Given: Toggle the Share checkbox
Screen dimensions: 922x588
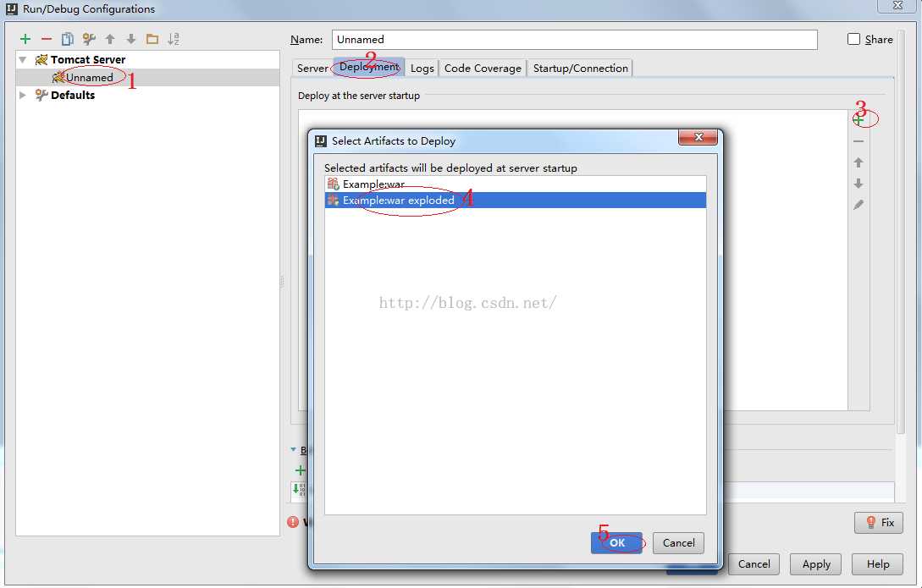Looking at the screenshot, I should pos(853,40).
